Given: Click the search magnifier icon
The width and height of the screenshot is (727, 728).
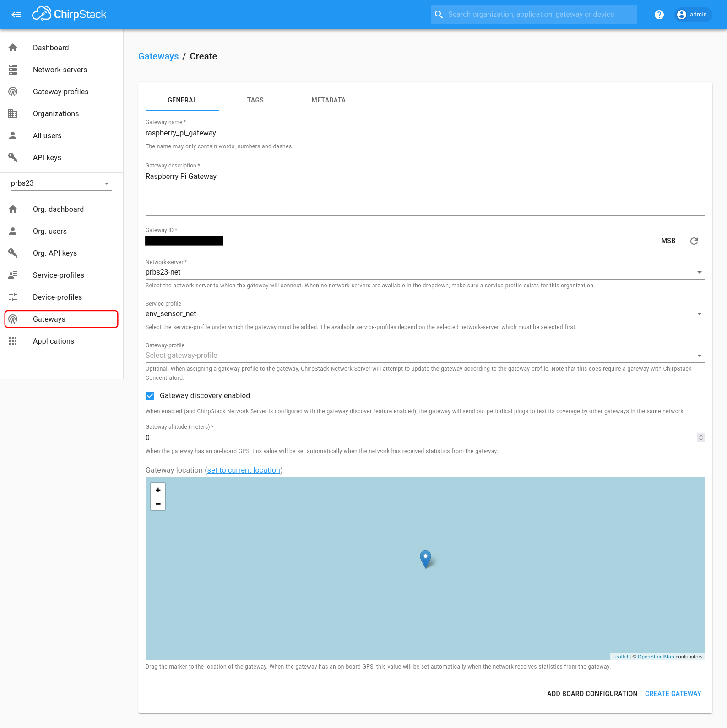Looking at the screenshot, I should click(439, 15).
